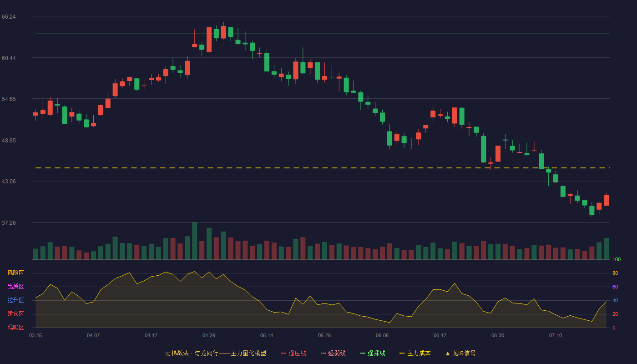Click the 04-29 date axis marker

click(x=209, y=335)
